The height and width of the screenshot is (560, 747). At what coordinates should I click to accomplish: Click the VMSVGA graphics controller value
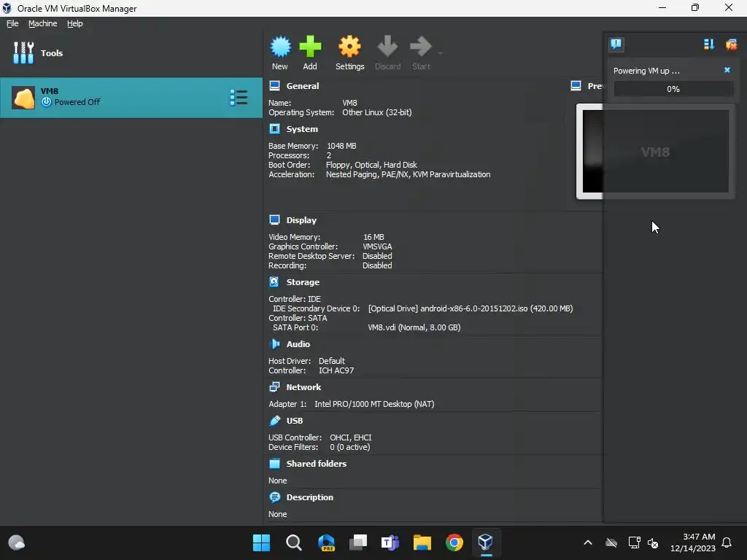pos(377,246)
